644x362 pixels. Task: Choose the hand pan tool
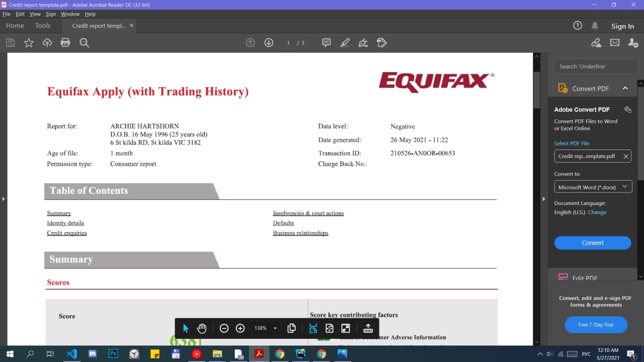[x=202, y=328]
